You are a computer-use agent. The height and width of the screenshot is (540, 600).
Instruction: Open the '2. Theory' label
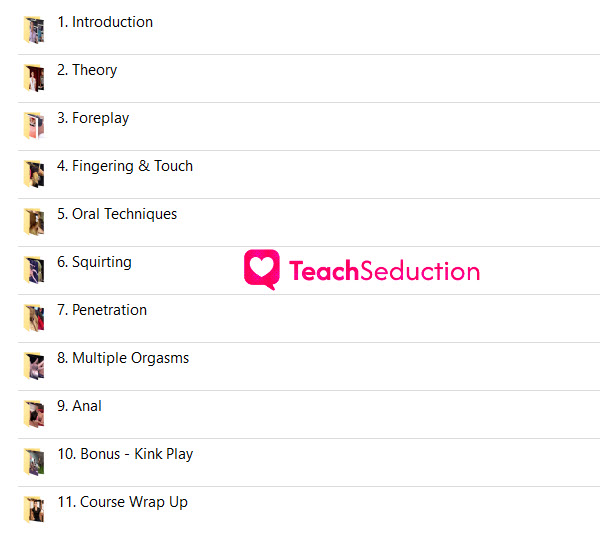[x=87, y=70]
